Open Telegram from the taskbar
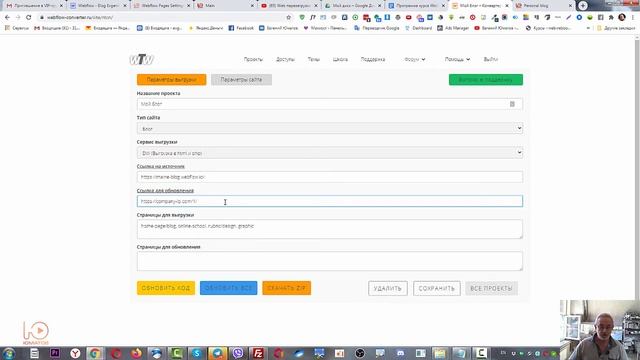Image resolution: width=640 pixels, height=360 pixels. click(x=217, y=353)
